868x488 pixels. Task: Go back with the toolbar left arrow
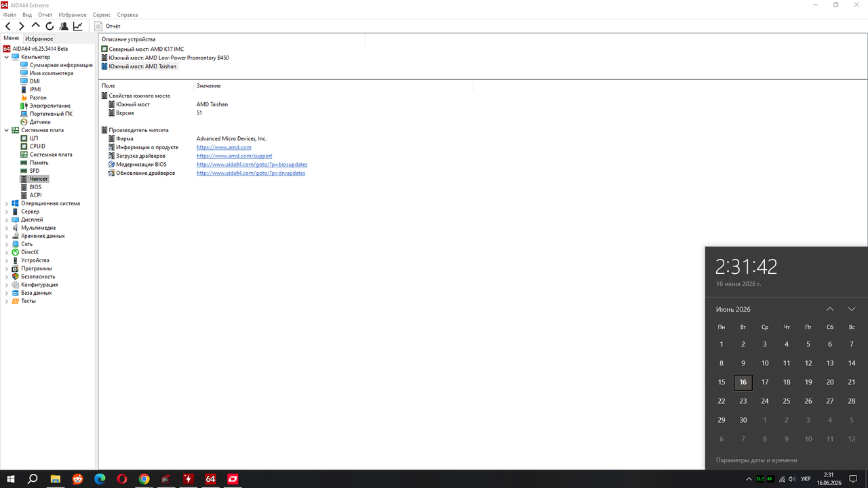[x=8, y=26]
